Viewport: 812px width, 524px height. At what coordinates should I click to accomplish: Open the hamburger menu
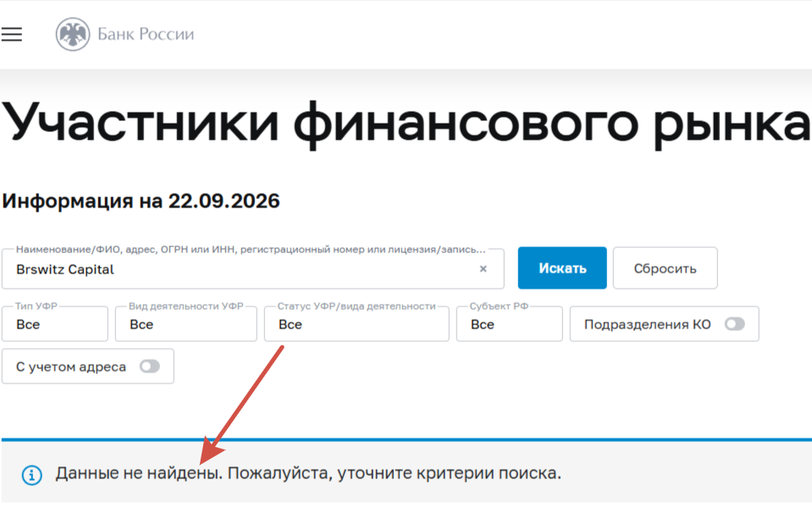point(11,34)
